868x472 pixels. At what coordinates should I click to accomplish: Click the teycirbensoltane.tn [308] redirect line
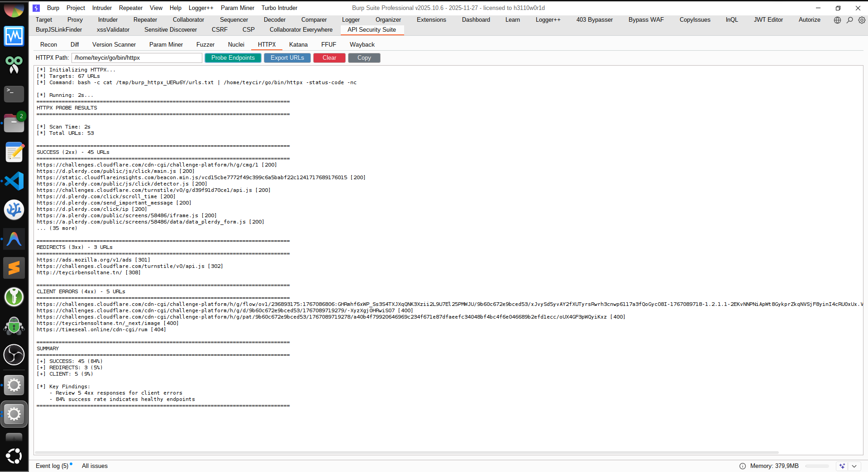[89, 272]
